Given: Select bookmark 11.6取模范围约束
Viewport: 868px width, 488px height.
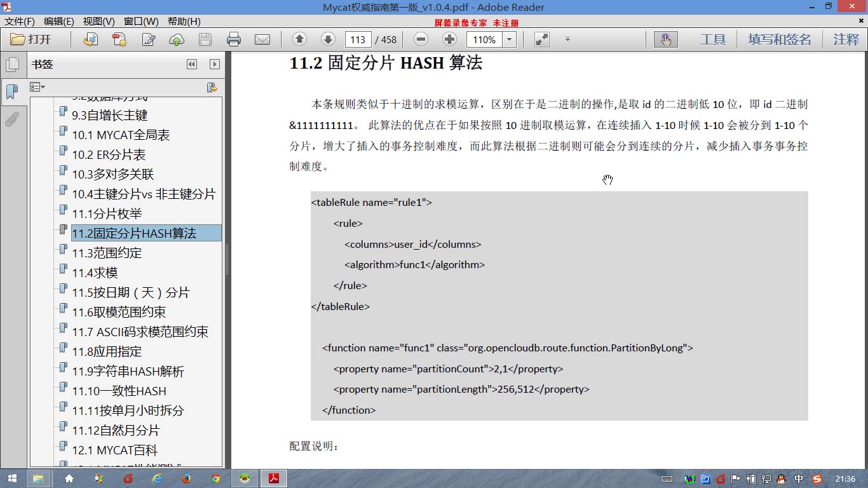Looking at the screenshot, I should tap(119, 312).
